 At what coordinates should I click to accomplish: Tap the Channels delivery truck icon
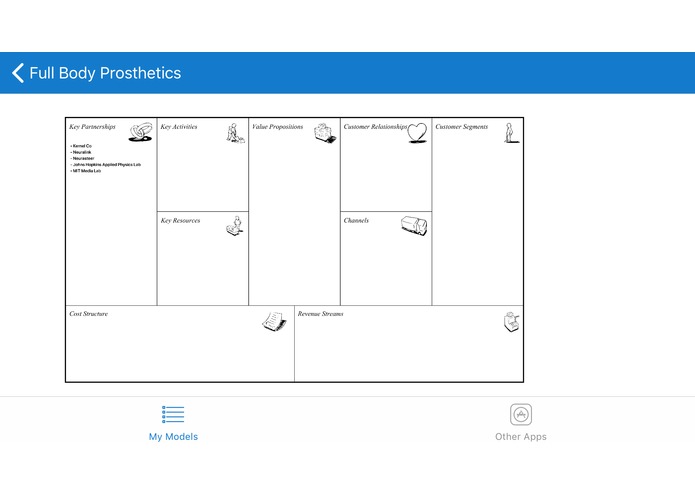pyautogui.click(x=414, y=226)
